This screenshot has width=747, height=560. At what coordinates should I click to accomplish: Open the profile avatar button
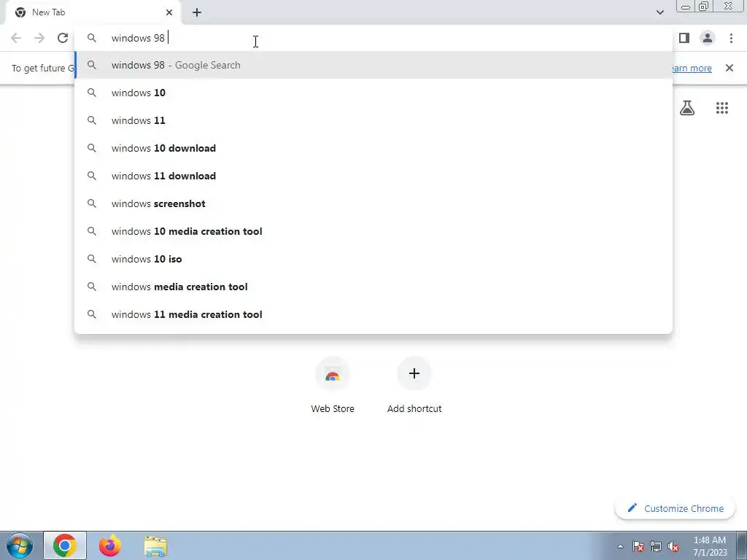[x=708, y=38]
